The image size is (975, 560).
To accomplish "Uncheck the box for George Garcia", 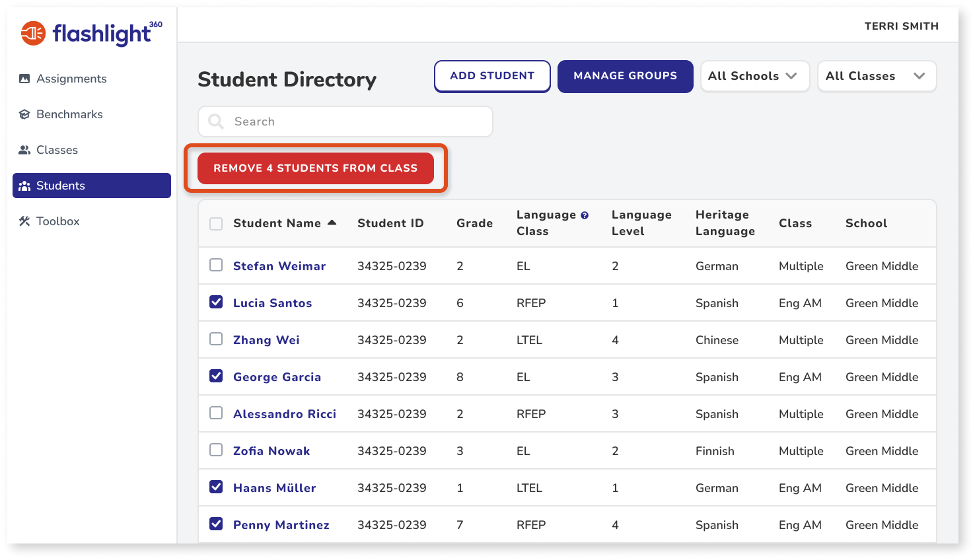I will point(216,376).
